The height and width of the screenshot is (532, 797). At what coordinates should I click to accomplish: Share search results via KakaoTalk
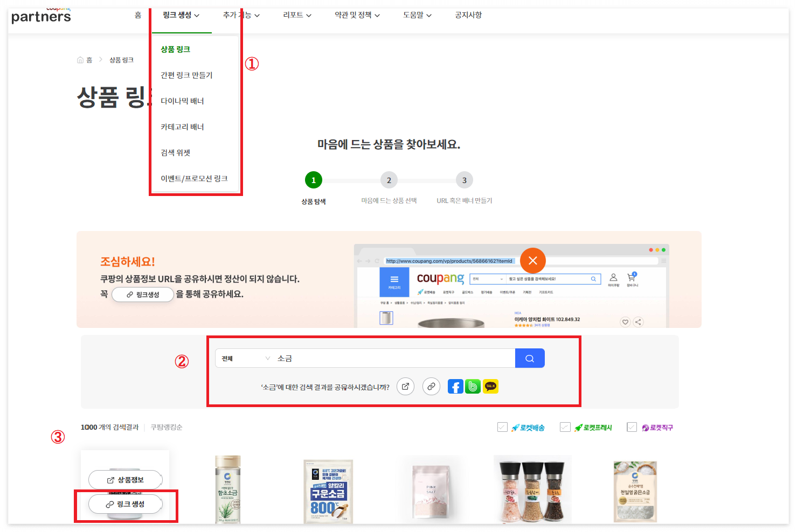(x=490, y=387)
